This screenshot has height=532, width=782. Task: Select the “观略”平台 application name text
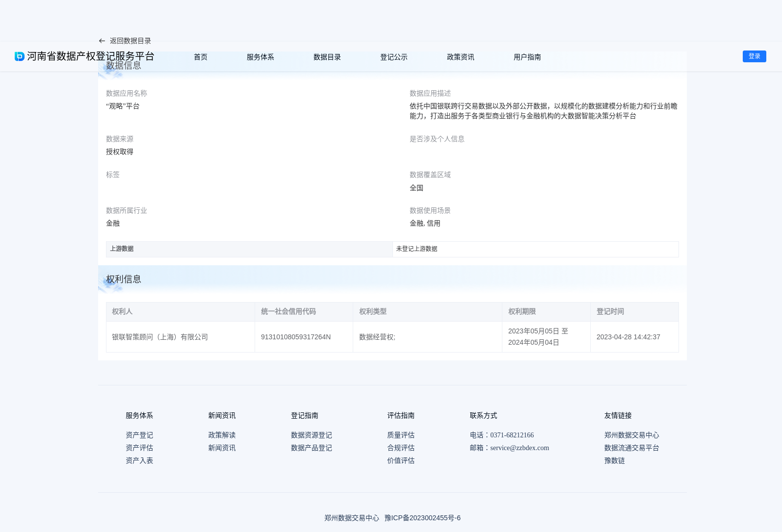(123, 106)
